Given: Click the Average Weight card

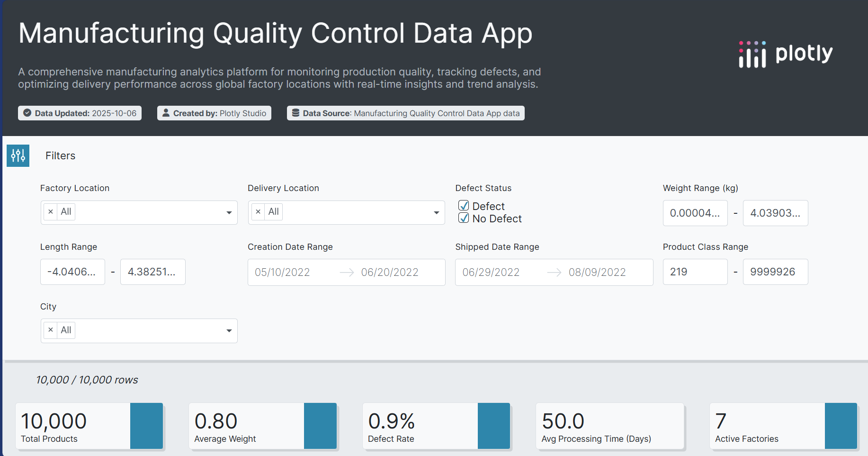Looking at the screenshot, I should click(x=263, y=426).
